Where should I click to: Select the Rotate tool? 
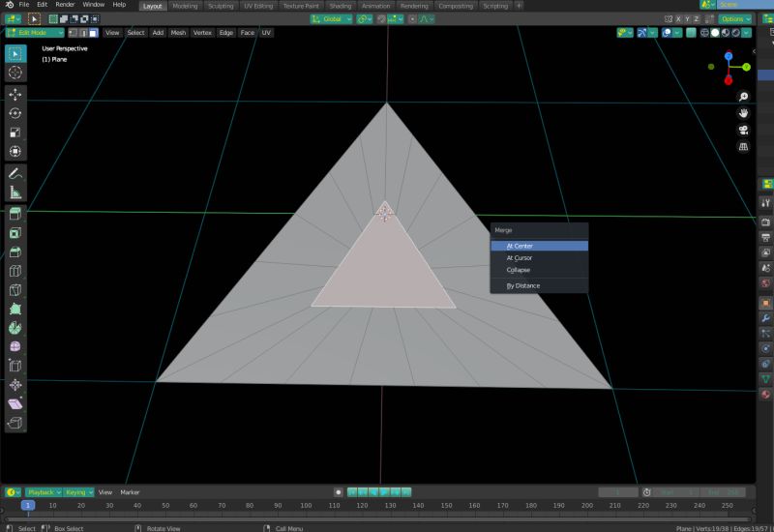pos(15,113)
